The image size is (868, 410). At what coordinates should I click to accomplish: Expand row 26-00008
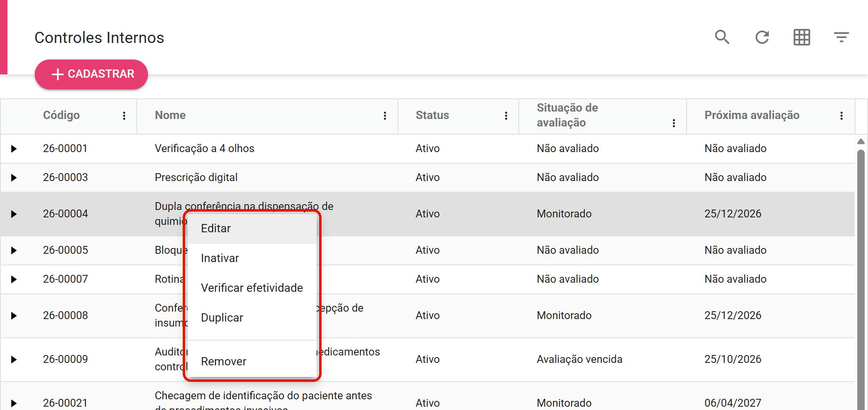click(14, 316)
